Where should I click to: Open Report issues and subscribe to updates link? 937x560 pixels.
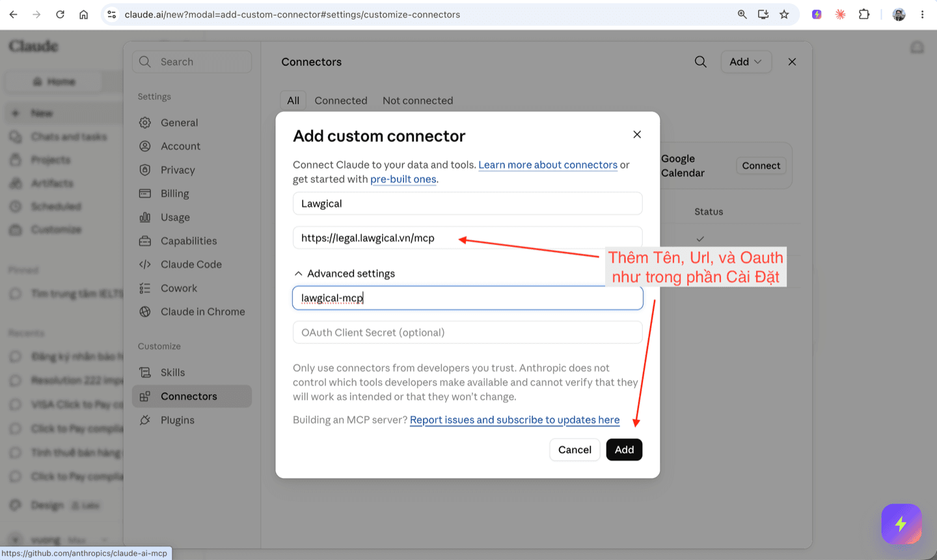coord(515,420)
